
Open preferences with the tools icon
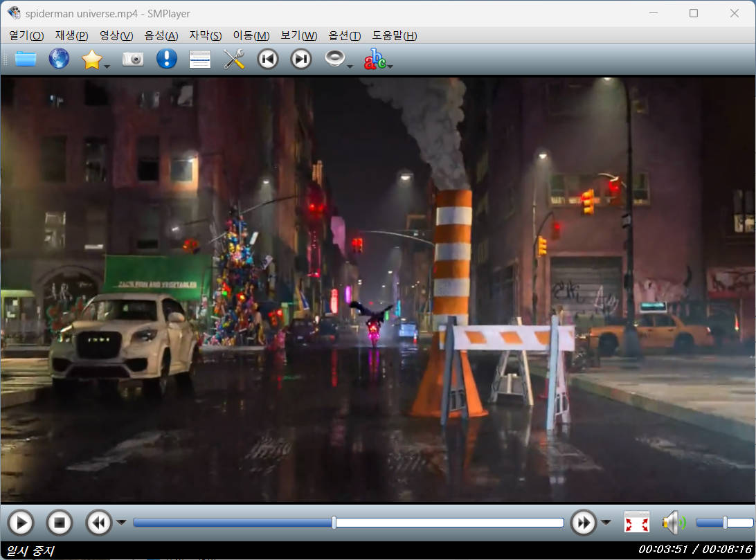[234, 60]
